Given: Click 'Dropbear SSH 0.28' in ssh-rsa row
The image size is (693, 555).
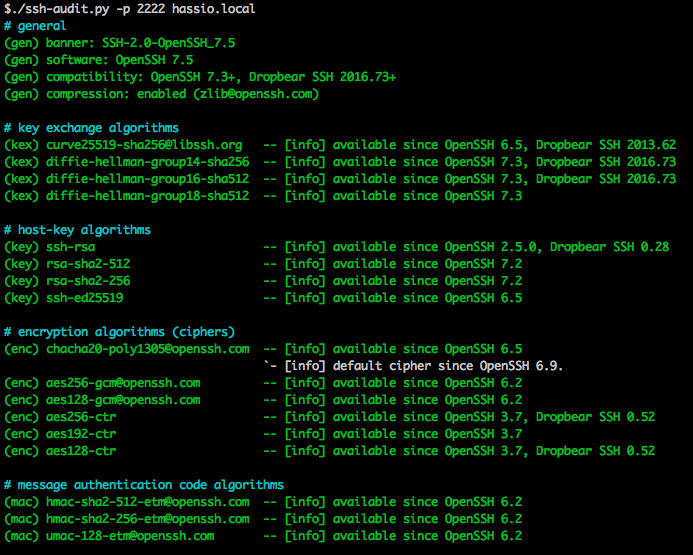Looking at the screenshot, I should point(609,247).
